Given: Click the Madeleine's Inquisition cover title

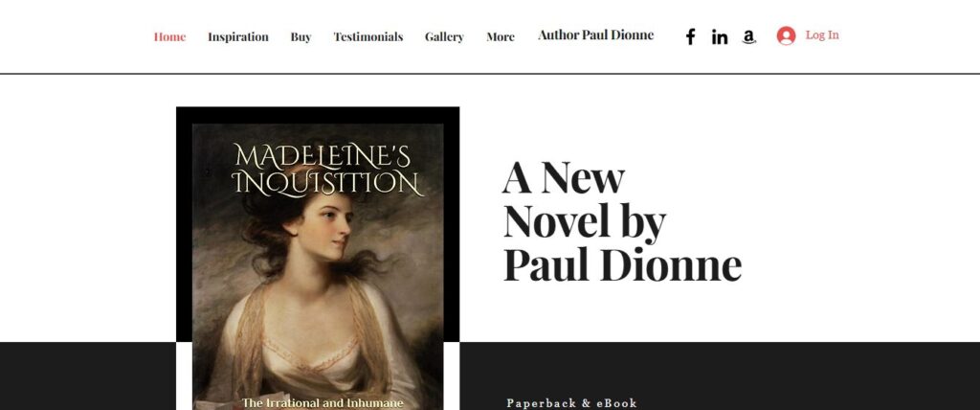Looking at the screenshot, I should (x=325, y=170).
